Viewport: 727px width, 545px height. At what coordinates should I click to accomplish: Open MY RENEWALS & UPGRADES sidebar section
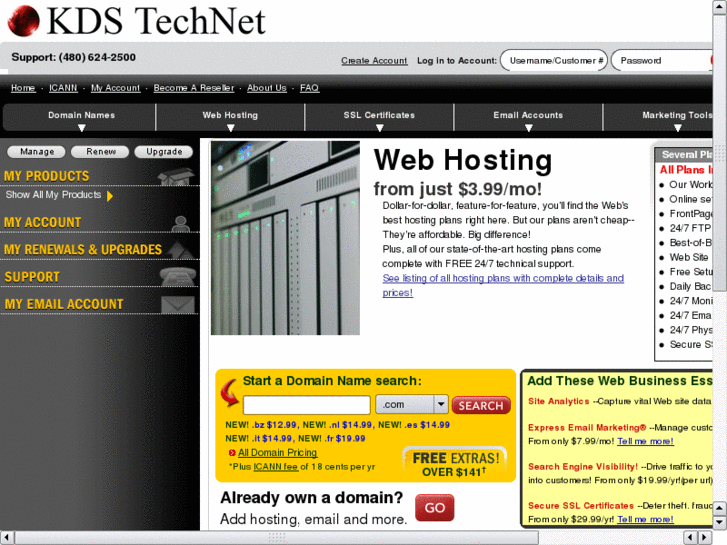(83, 250)
